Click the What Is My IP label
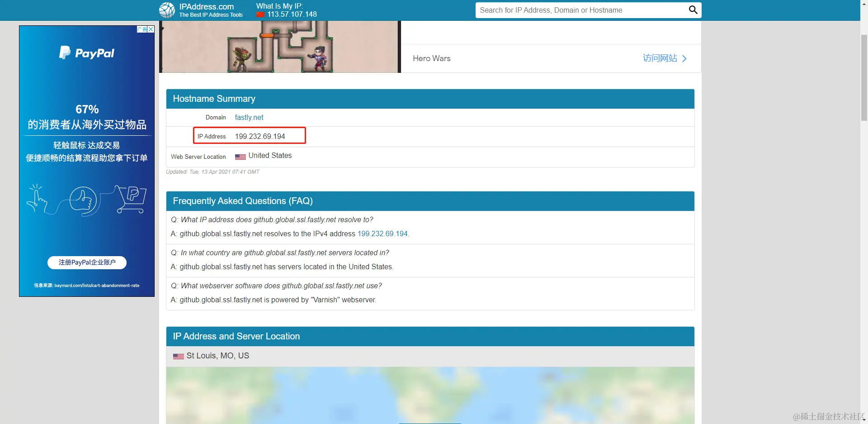Screen dimensions: 868x424 (x=279, y=6)
